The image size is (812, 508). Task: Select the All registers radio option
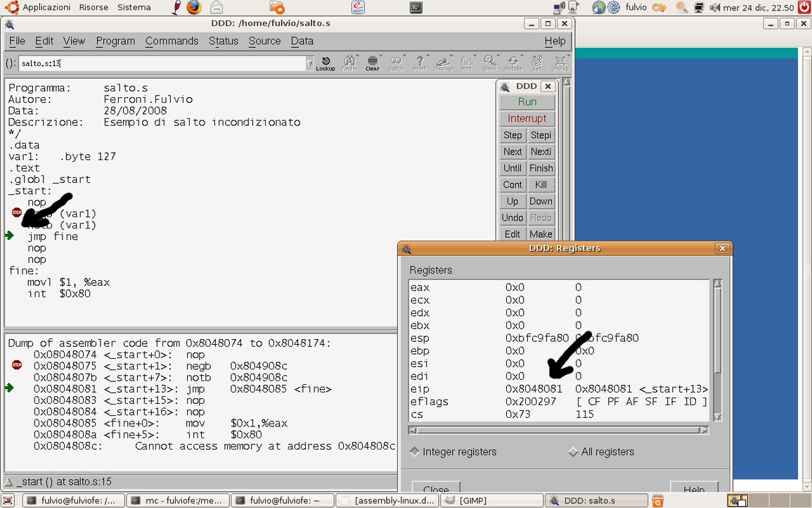[x=600, y=452]
